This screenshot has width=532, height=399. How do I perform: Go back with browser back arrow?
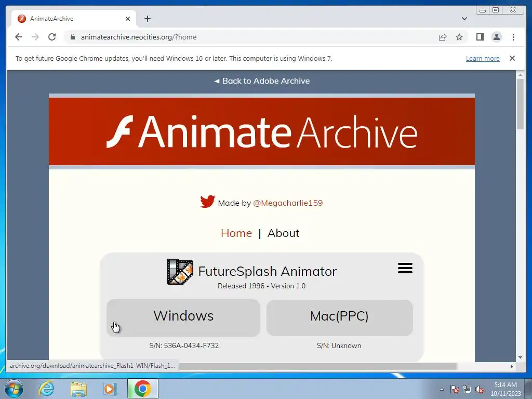coord(19,37)
